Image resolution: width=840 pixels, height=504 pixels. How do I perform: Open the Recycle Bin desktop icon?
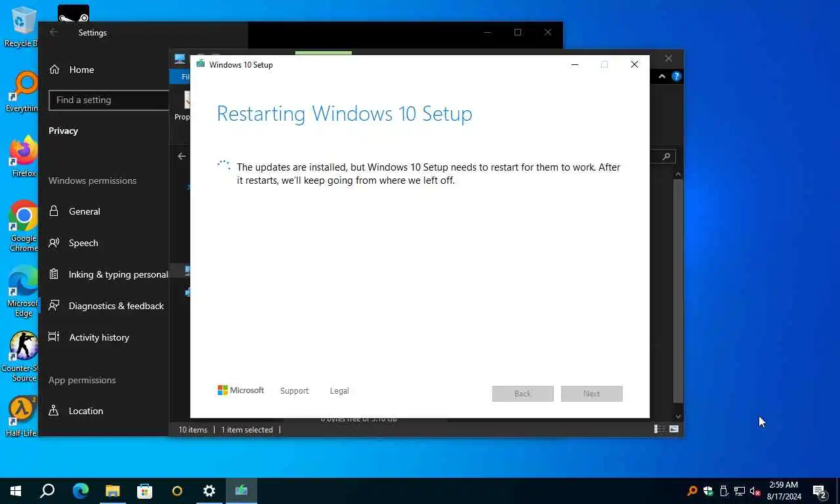pyautogui.click(x=22, y=27)
